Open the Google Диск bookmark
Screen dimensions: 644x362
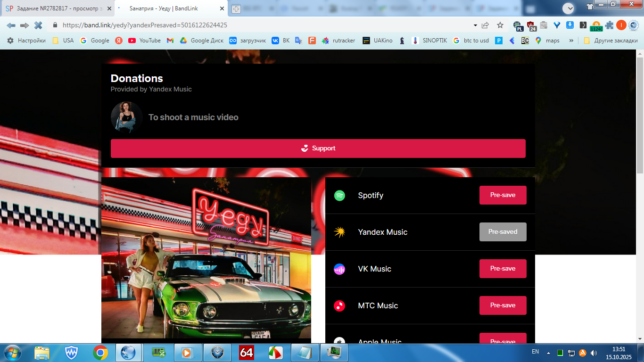(202, 41)
